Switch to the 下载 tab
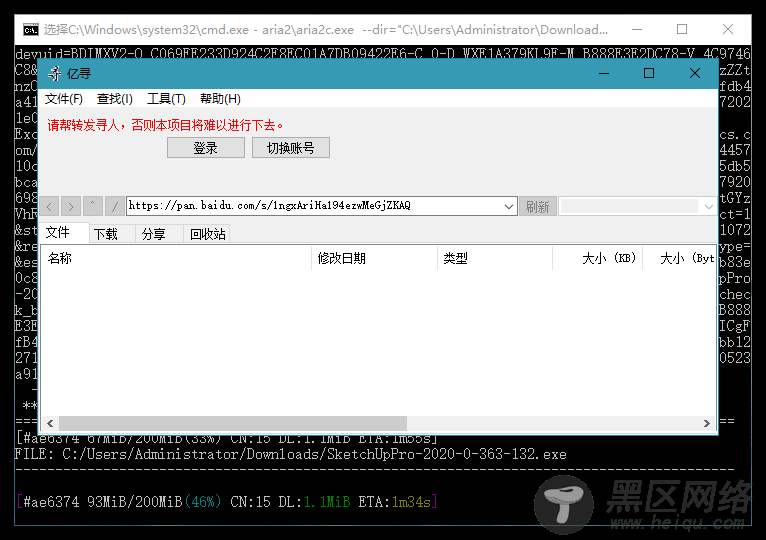Screen dimensions: 766x540 pos(112,234)
